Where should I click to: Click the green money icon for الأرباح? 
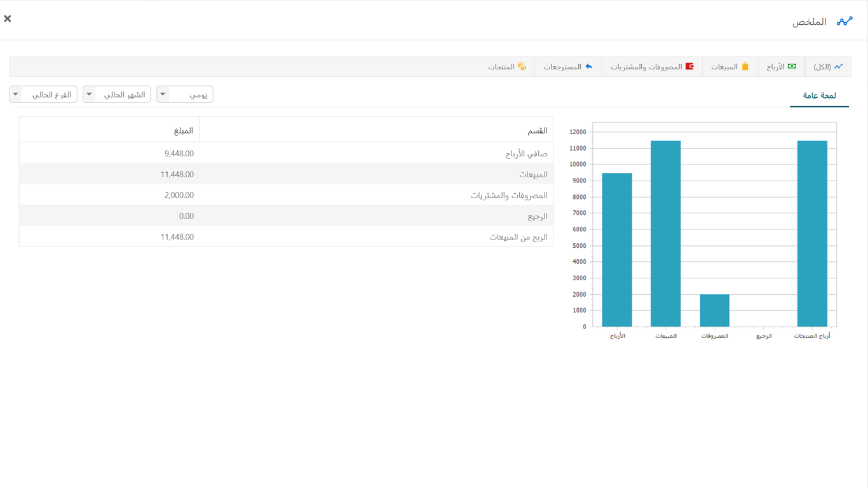[x=792, y=67]
